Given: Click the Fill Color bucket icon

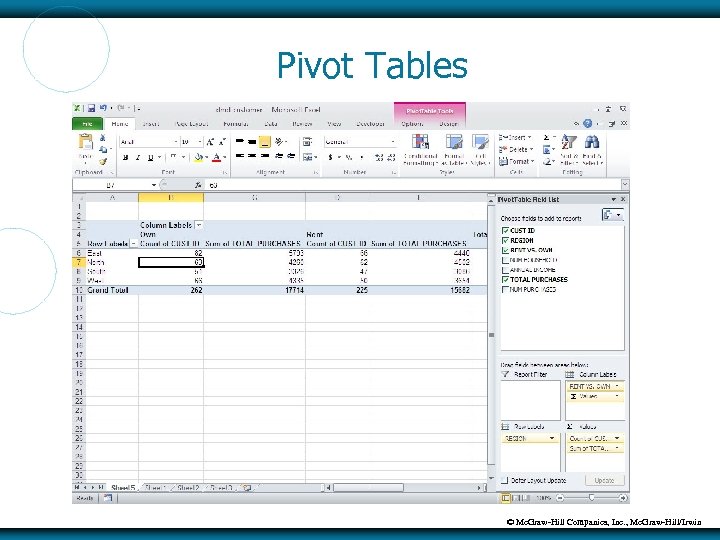Looking at the screenshot, I should click(x=198, y=158).
